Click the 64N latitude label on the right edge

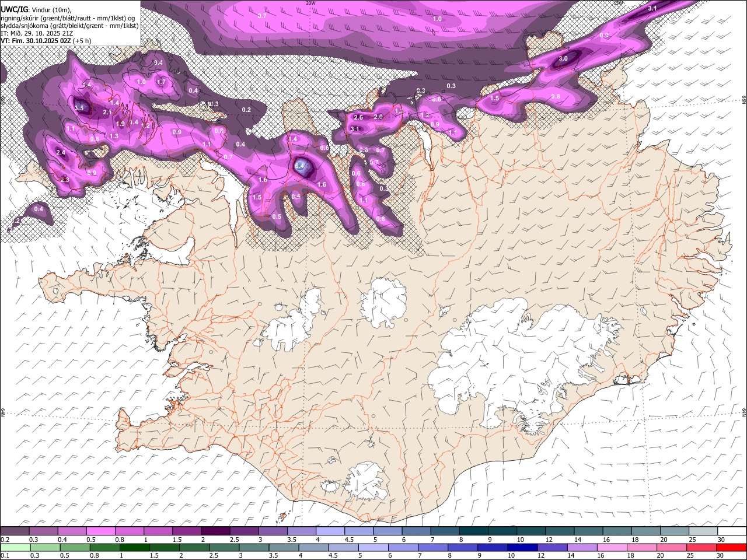[744, 412]
